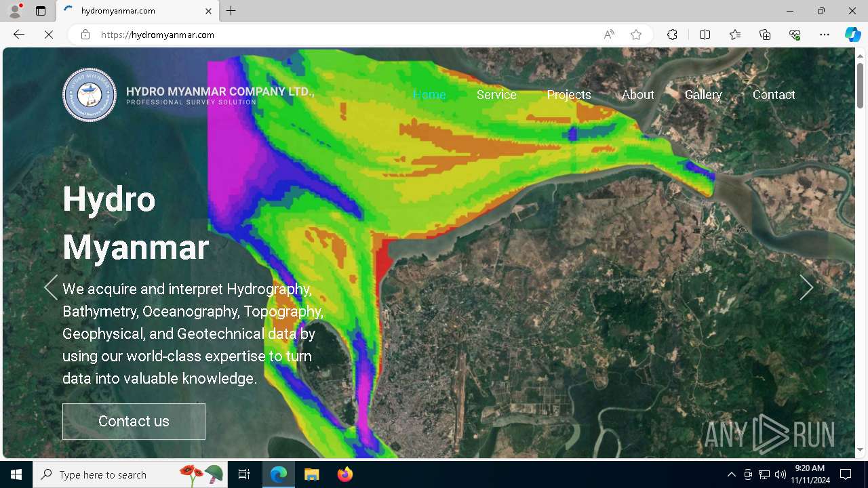Open Microsoft Edge taskbar icon
868x488 pixels.
pos(279,474)
